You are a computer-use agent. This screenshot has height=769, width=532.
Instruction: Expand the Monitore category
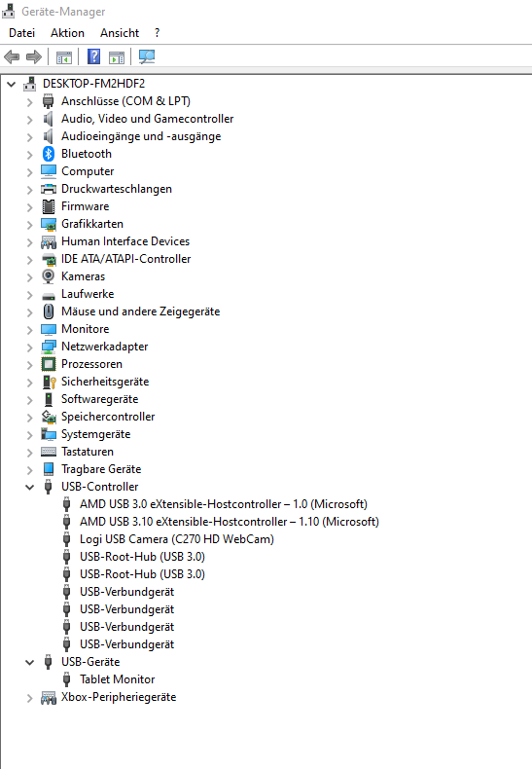point(30,330)
